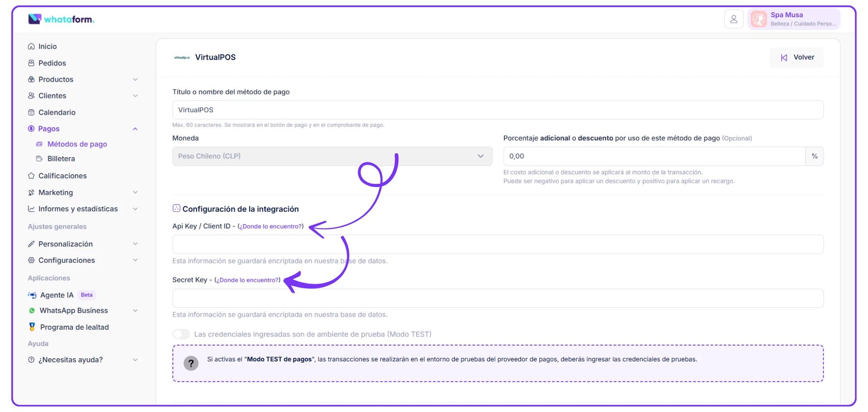Expand the Productos submenu chevron
The height and width of the screenshot is (412, 868).
(x=135, y=80)
